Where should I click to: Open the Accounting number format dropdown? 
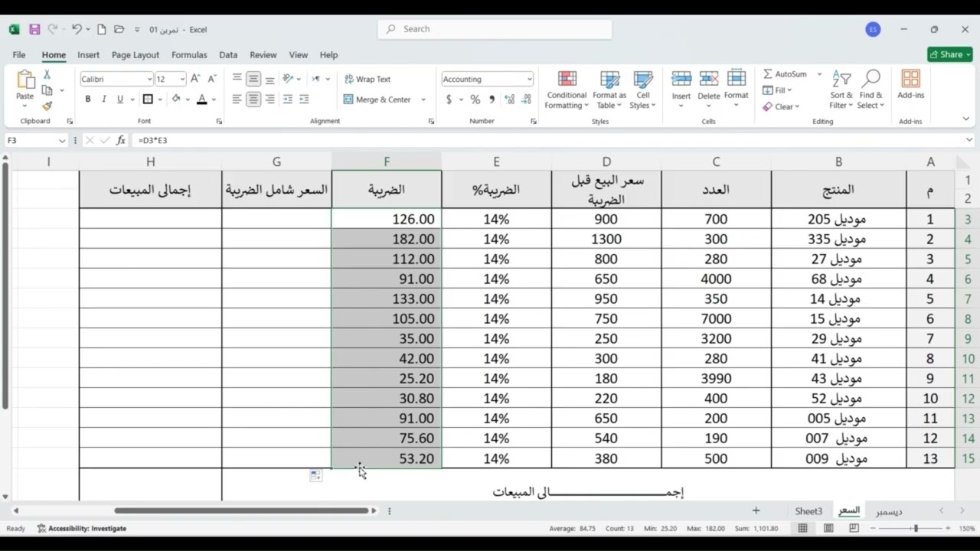click(529, 79)
